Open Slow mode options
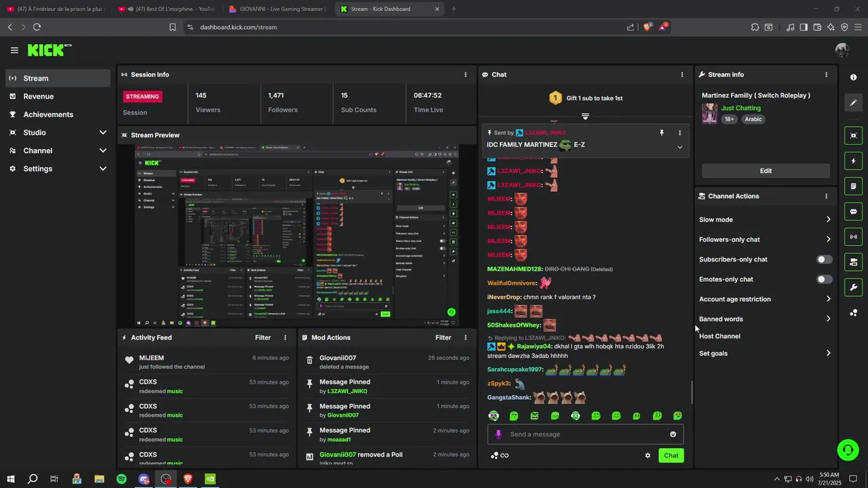 tap(766, 220)
